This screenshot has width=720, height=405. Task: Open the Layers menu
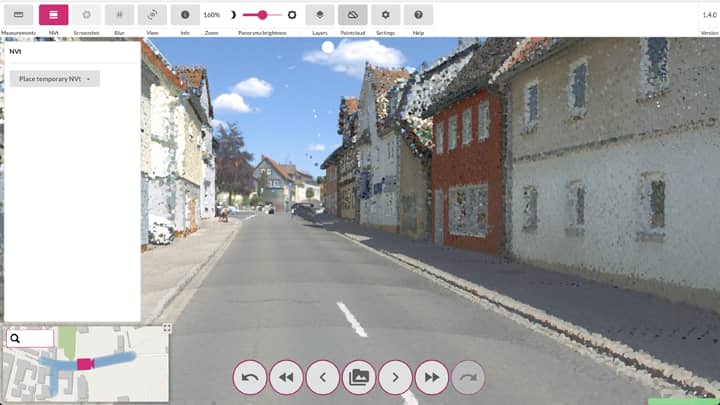[320, 15]
